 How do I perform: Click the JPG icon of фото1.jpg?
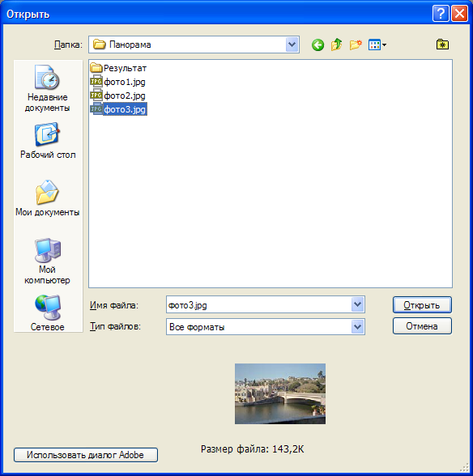[x=96, y=81]
